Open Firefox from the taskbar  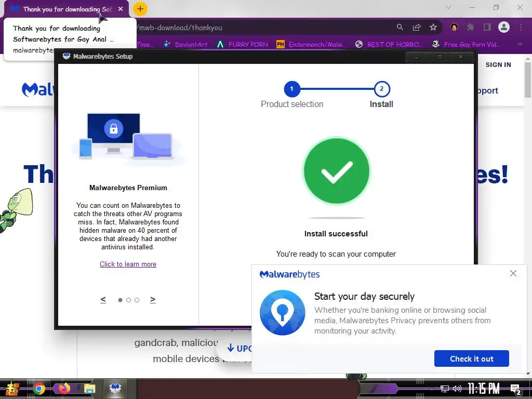pos(64,389)
